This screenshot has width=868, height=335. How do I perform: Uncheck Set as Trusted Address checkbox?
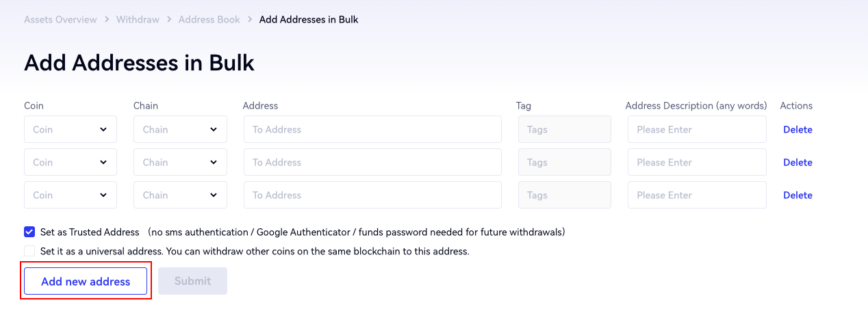[29, 232]
